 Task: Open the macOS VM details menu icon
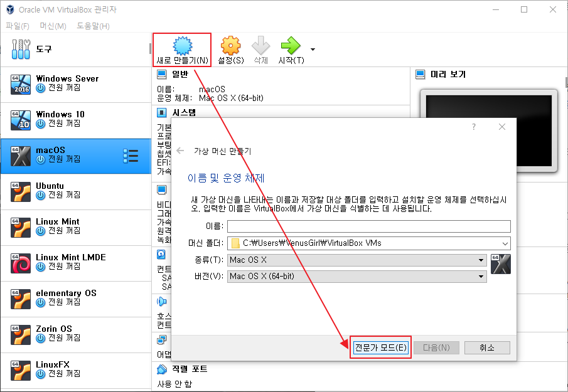point(131,156)
